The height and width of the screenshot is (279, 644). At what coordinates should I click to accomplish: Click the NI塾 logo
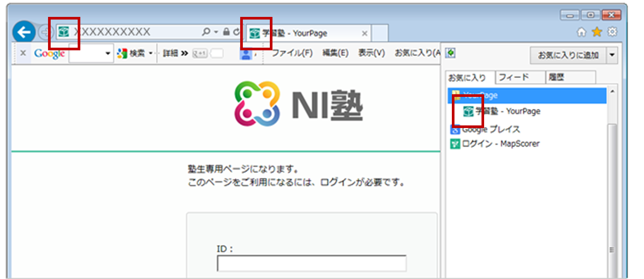tap(299, 104)
